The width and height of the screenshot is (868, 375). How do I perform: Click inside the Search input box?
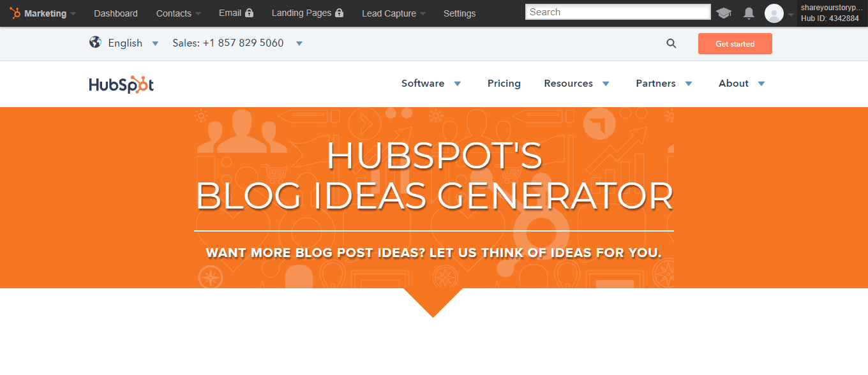[617, 11]
